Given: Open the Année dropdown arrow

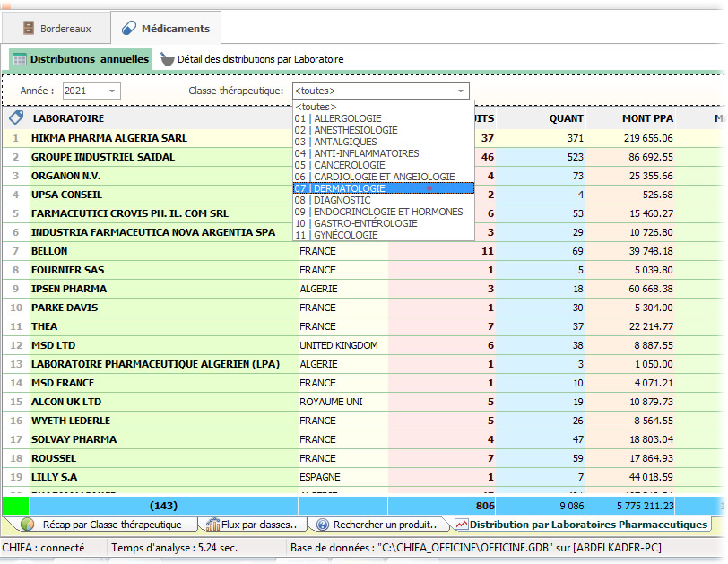Looking at the screenshot, I should (112, 91).
